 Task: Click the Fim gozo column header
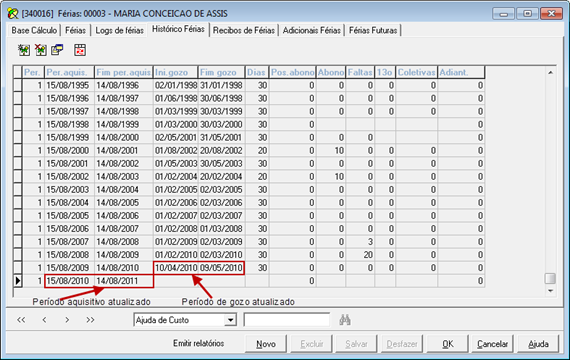[x=221, y=72]
